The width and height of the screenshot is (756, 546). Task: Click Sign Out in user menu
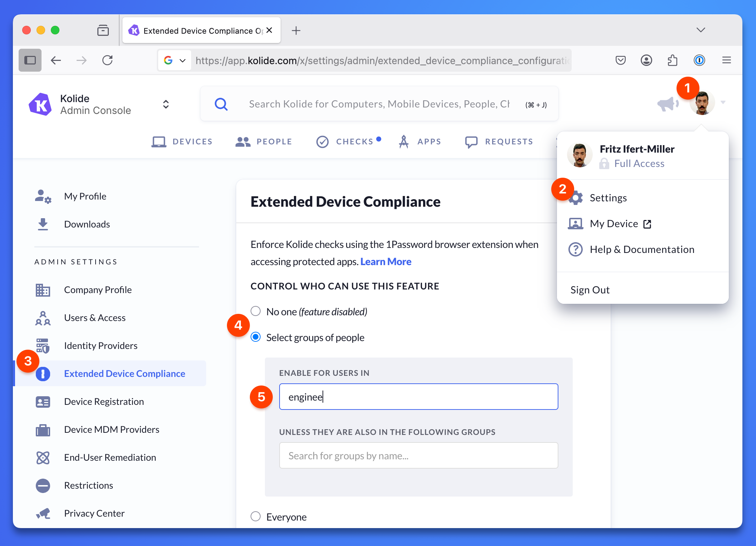(x=590, y=290)
